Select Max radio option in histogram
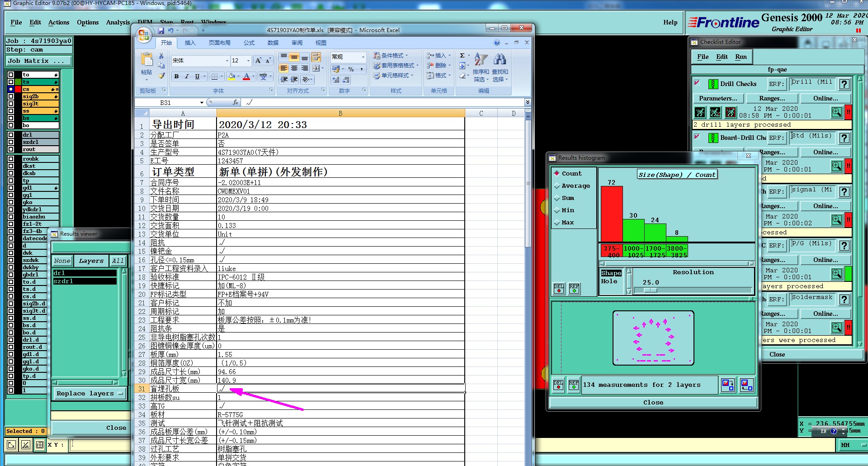 [557, 223]
